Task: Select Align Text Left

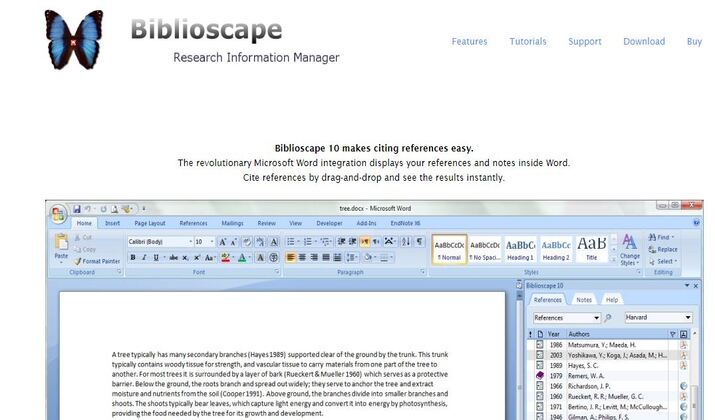Action: (x=290, y=258)
